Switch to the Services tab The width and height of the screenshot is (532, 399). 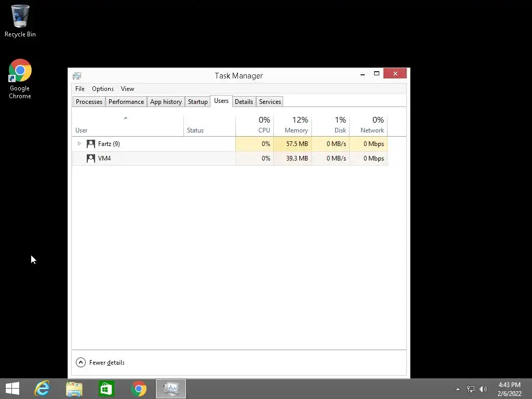pyautogui.click(x=270, y=102)
